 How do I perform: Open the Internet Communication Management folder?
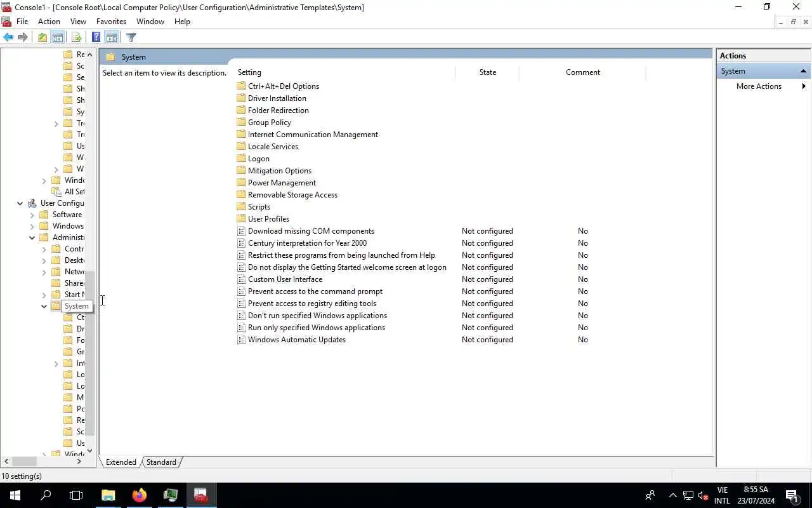(313, 135)
